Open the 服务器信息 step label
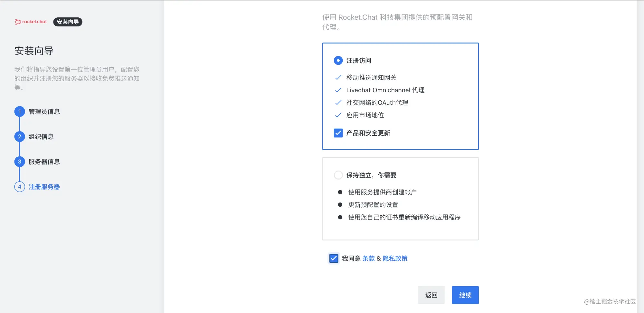The width and height of the screenshot is (644, 313). 44,162
